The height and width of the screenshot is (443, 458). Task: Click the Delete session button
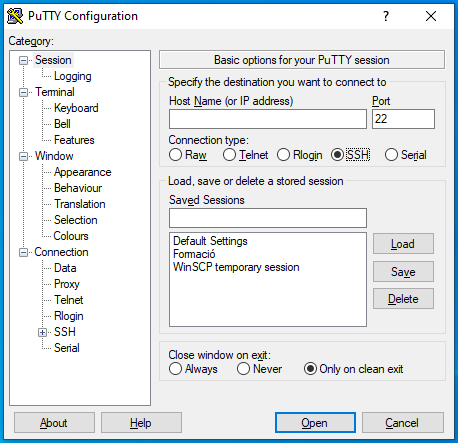[403, 299]
